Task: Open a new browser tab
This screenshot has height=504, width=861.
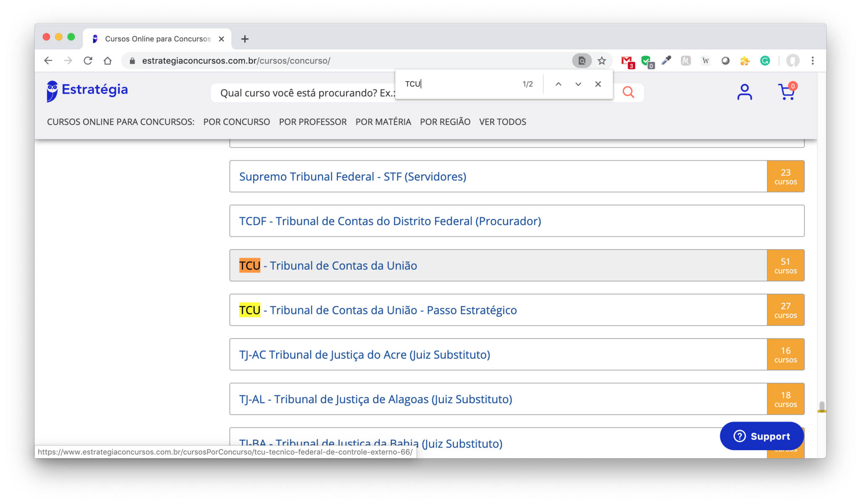Action: click(245, 39)
